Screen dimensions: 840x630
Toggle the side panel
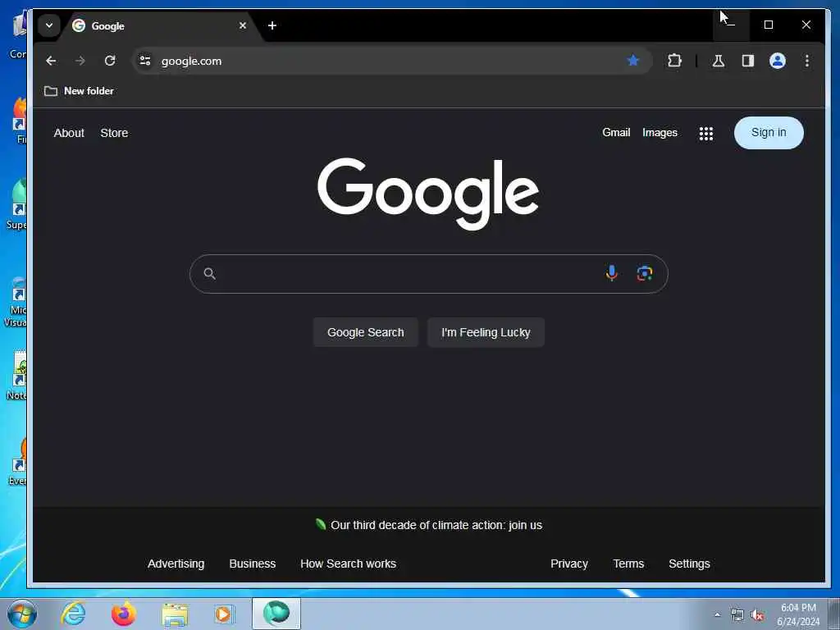pyautogui.click(x=748, y=61)
